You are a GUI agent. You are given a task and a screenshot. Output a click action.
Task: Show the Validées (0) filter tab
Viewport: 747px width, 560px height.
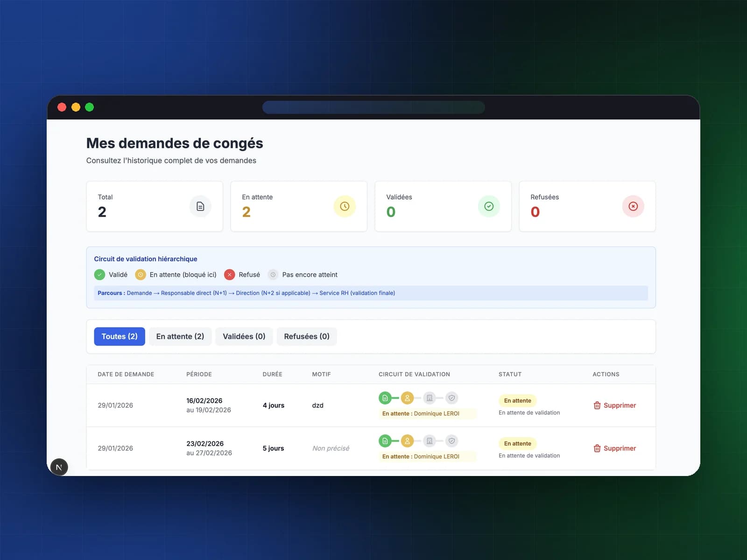coord(244,336)
